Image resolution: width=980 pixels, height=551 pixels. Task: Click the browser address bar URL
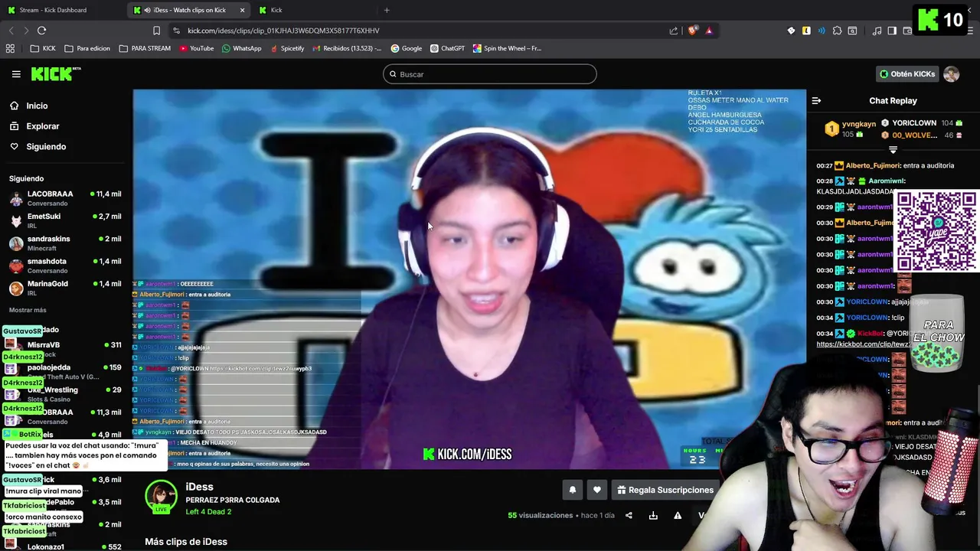(283, 31)
